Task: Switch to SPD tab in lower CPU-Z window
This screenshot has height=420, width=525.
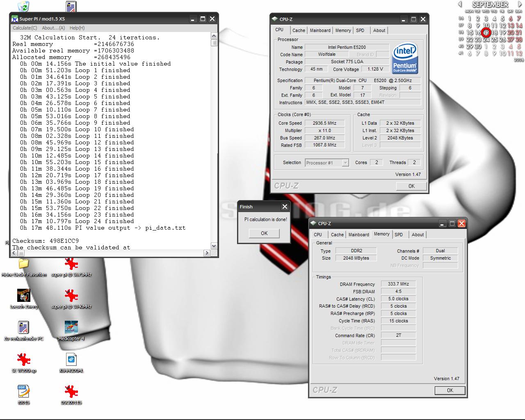Action: (x=399, y=235)
